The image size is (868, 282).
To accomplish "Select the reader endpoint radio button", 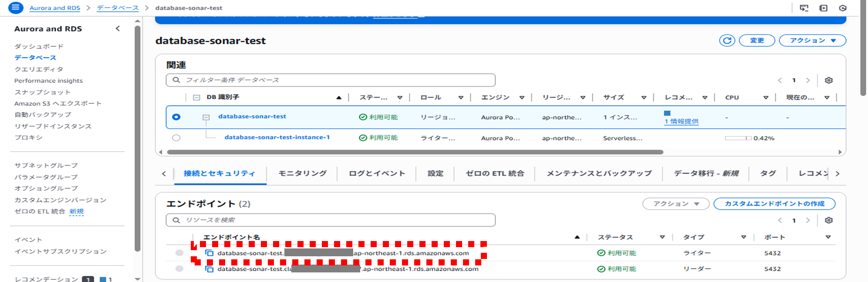I will click(179, 268).
